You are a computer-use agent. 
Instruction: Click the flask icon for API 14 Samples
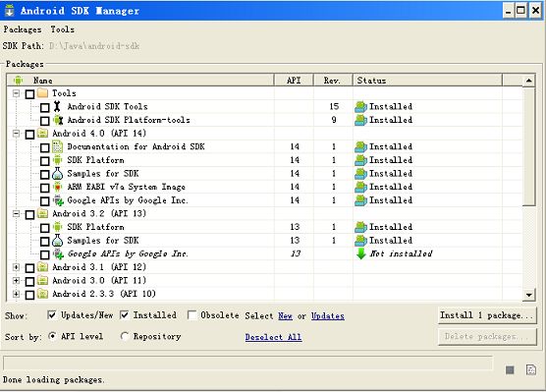pos(57,174)
